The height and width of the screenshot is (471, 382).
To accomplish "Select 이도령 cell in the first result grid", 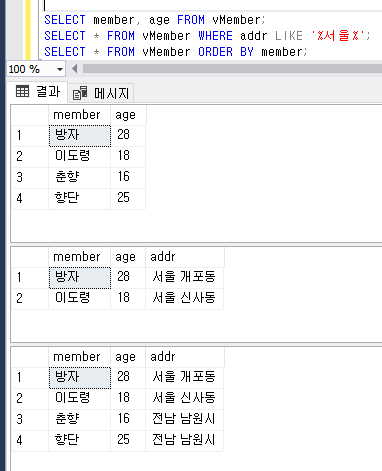I will (x=80, y=156).
